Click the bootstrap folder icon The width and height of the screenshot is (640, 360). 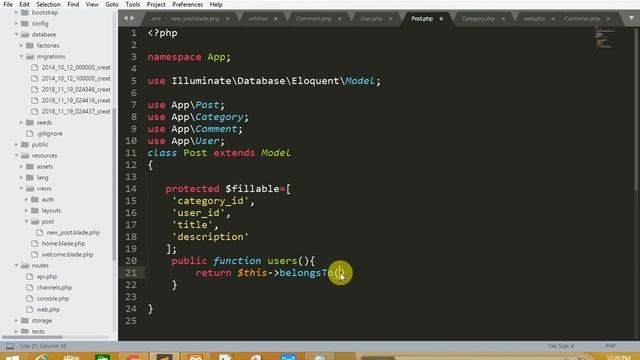point(25,13)
